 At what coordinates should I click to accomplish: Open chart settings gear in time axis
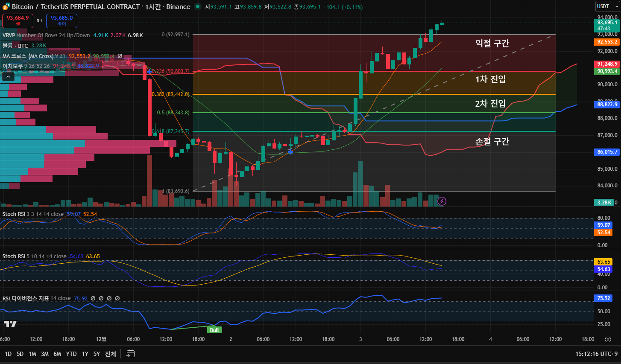tap(608, 339)
